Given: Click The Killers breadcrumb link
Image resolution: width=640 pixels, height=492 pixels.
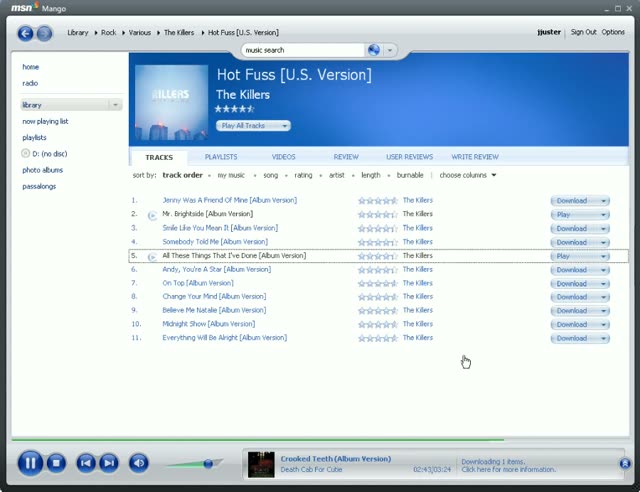Looking at the screenshot, I should 179,32.
